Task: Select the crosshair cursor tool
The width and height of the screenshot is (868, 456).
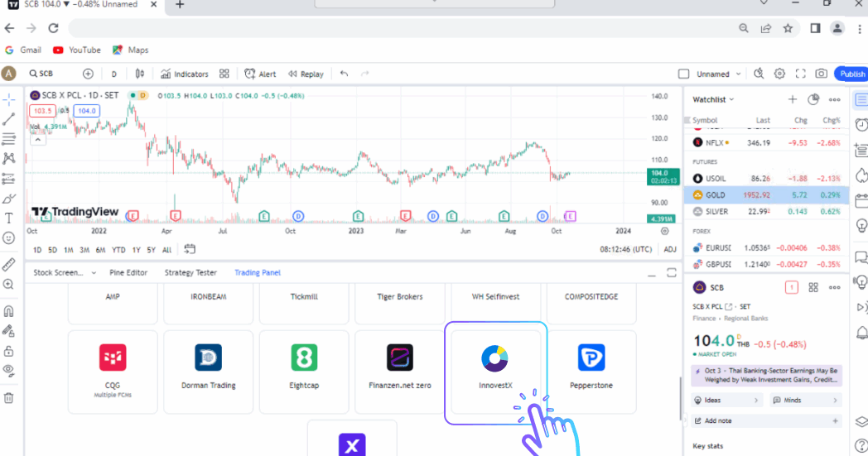Action: pos(9,99)
